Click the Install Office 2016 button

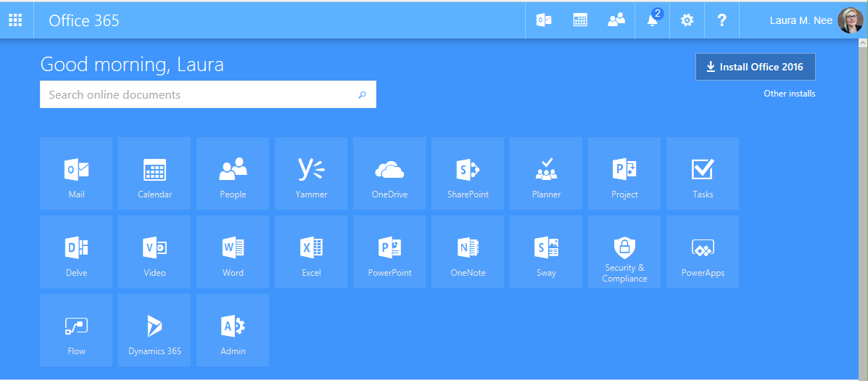click(755, 67)
